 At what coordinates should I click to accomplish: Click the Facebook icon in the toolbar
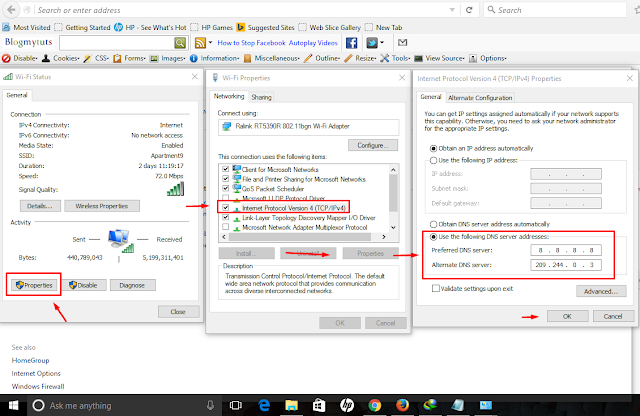[x=352, y=43]
